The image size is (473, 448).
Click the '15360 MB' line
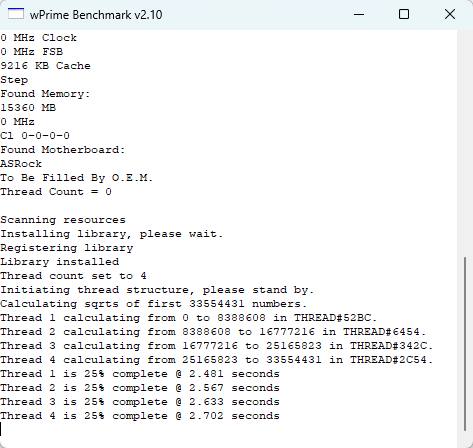click(x=28, y=108)
